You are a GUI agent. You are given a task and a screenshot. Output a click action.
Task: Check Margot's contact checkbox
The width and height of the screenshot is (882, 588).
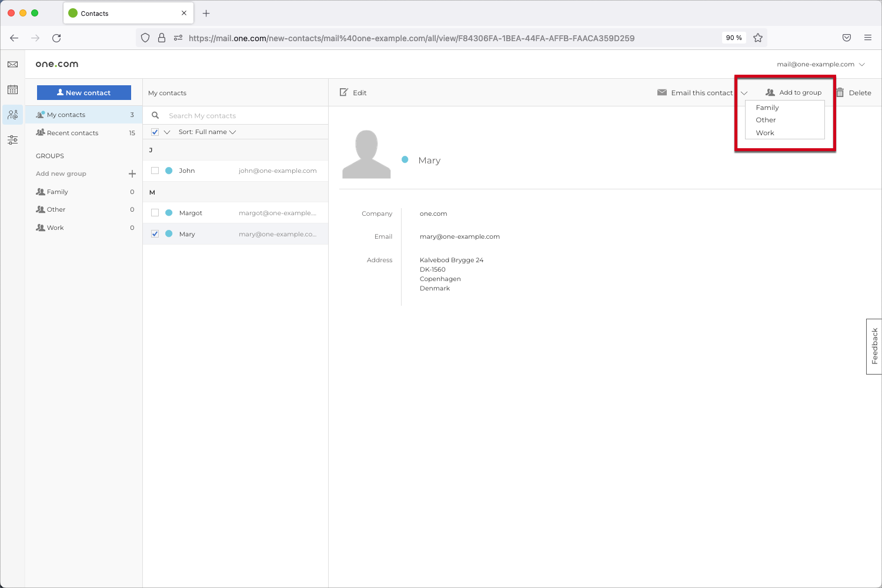point(155,212)
